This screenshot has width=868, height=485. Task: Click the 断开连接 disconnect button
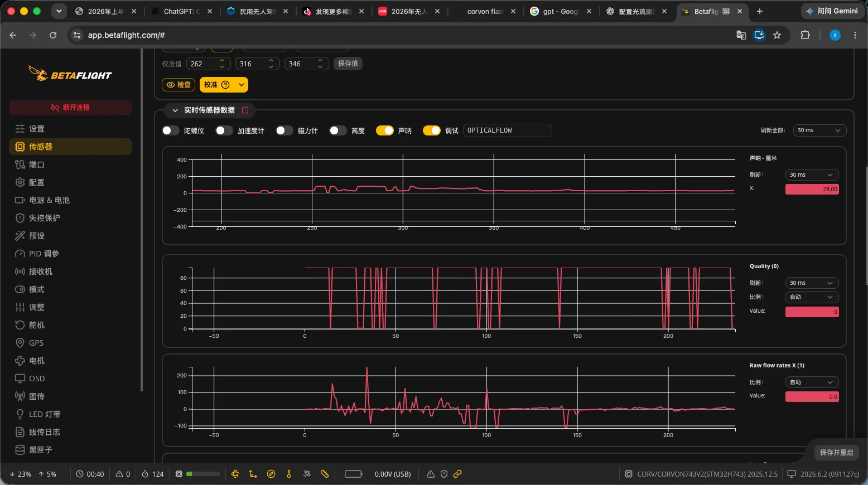(70, 108)
